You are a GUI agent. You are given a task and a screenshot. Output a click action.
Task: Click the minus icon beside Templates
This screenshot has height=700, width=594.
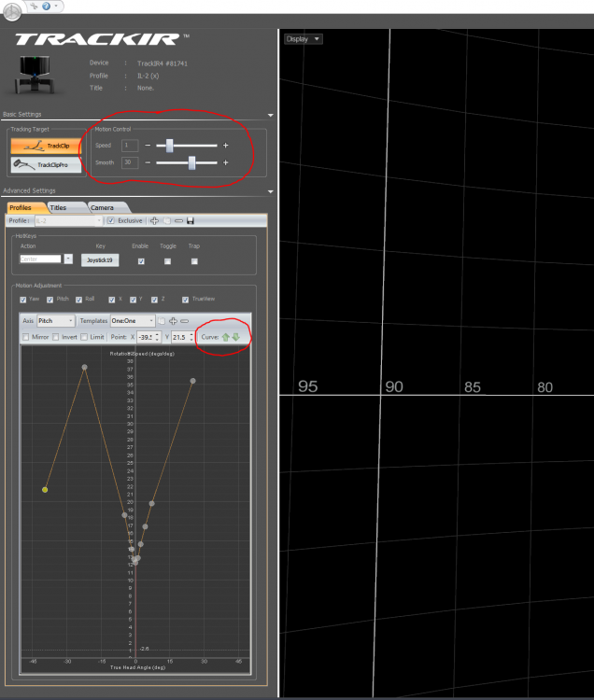click(184, 320)
